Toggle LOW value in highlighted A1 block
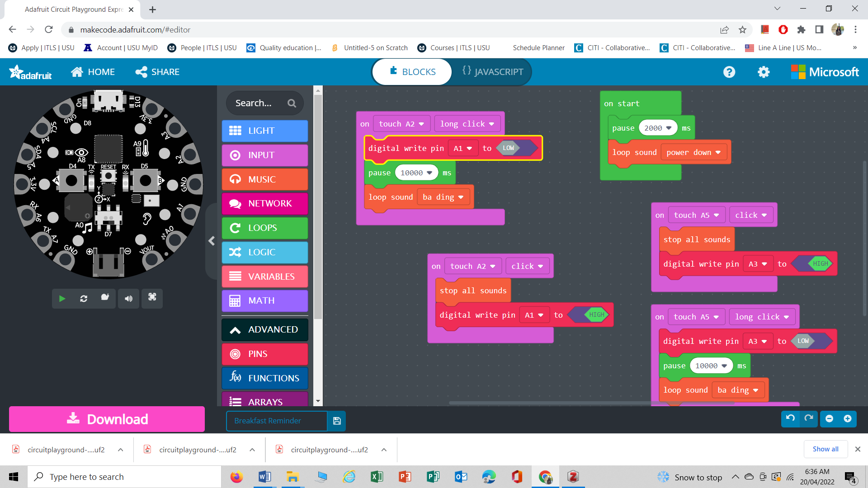The height and width of the screenshot is (488, 868). (508, 148)
